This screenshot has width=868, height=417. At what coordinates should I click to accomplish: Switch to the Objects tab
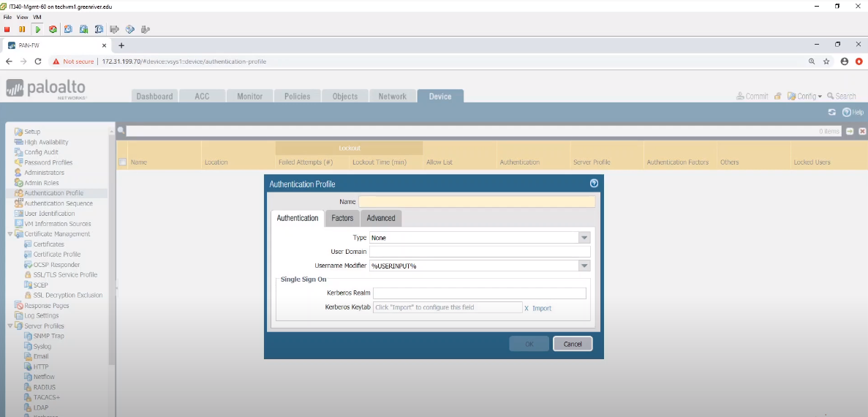pyautogui.click(x=345, y=97)
